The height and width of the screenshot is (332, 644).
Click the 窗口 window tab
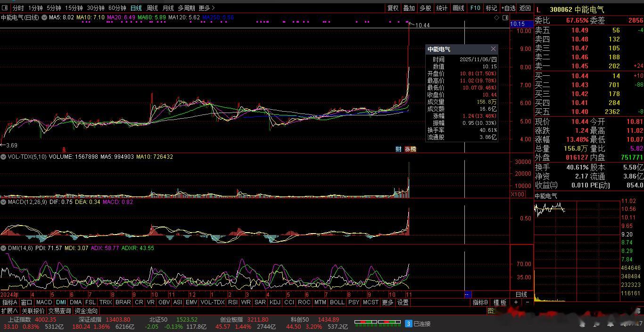click(26, 302)
